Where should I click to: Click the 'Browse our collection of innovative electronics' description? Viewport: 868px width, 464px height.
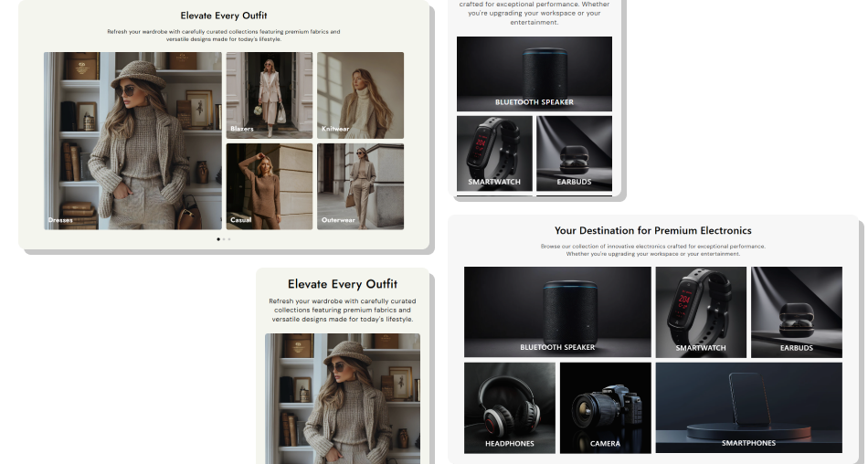[653, 249]
